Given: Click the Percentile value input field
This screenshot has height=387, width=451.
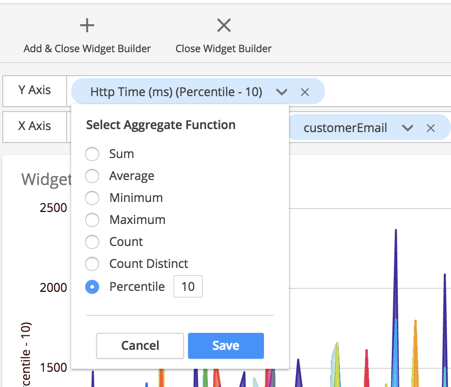Looking at the screenshot, I should 188,287.
